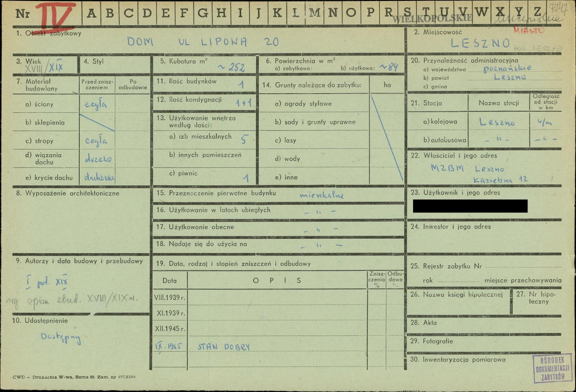Click the red MIASTO stamp
Viewport: 576px width, 392px height.
point(528,30)
